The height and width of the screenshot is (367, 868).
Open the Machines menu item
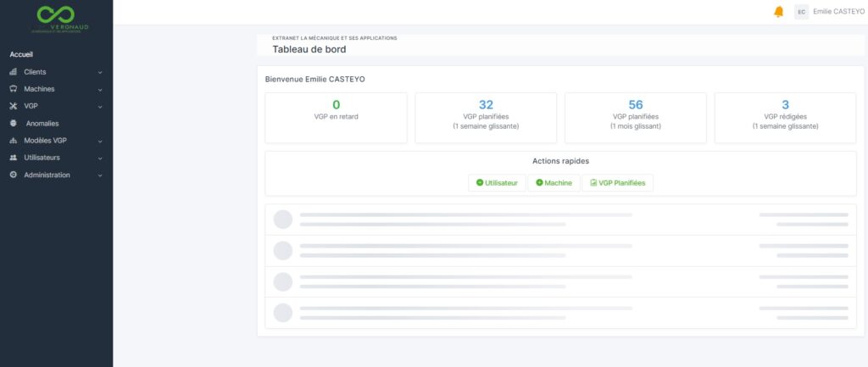[x=57, y=89]
